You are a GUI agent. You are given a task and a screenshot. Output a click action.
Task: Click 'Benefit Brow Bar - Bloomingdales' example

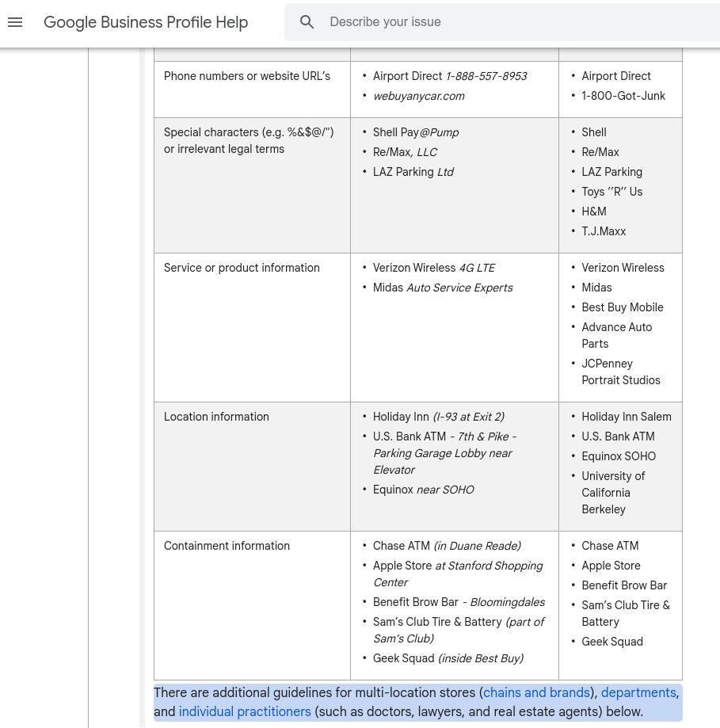pyautogui.click(x=459, y=603)
